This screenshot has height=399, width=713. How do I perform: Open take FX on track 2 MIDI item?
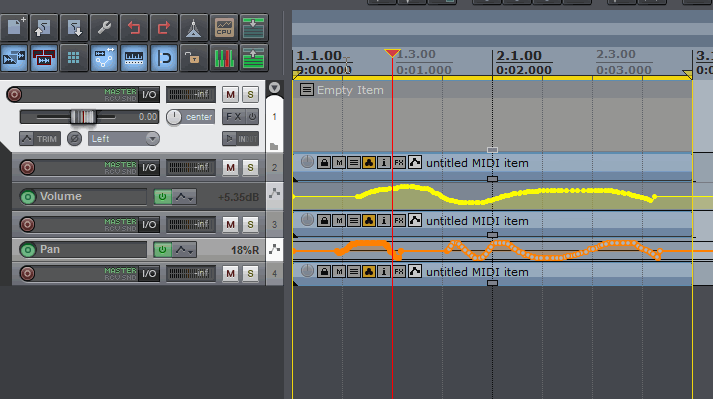[x=399, y=162]
